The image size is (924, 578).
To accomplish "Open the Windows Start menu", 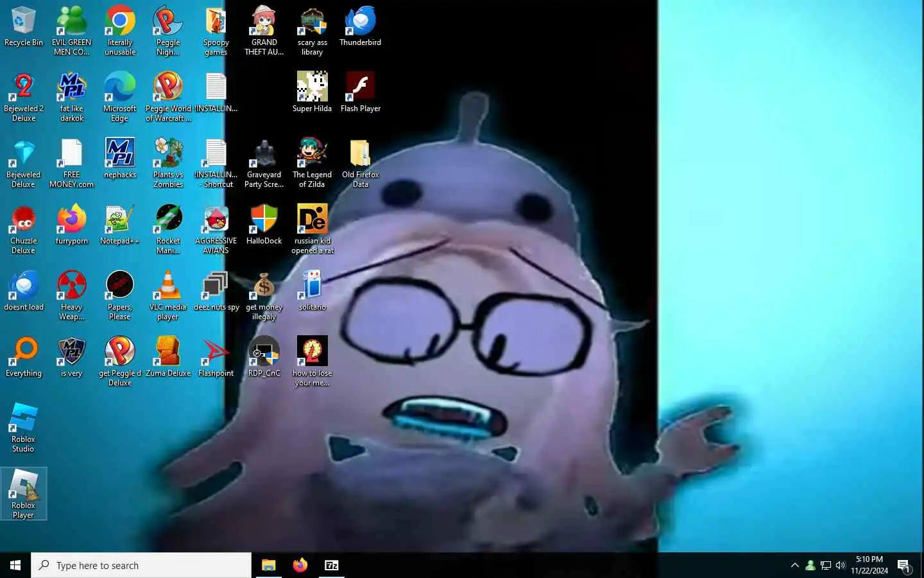I will point(15,565).
